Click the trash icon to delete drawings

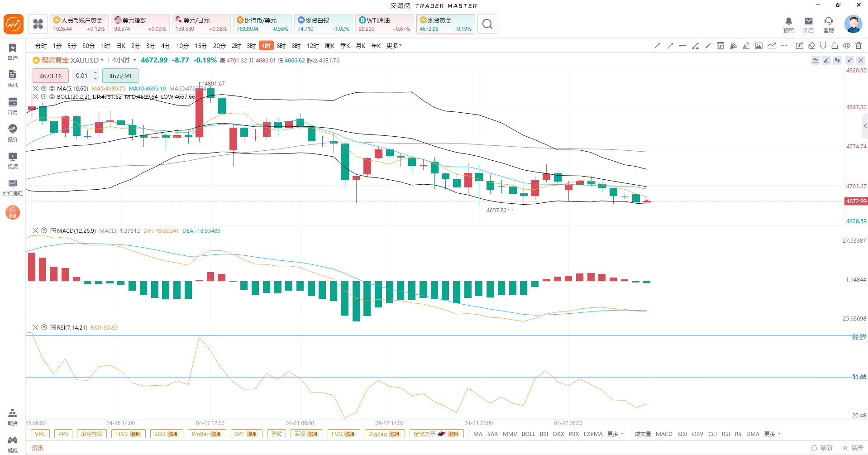click(858, 46)
